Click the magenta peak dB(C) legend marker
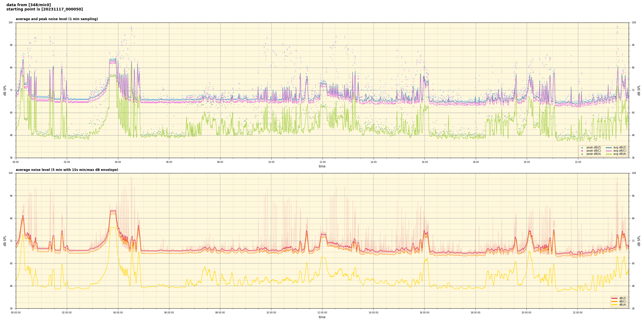The image size is (644, 322). coord(582,151)
